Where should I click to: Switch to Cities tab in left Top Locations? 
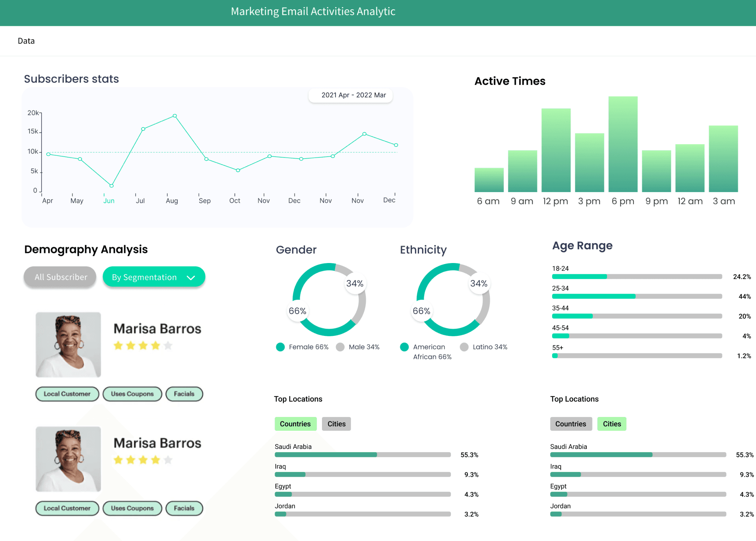click(336, 424)
